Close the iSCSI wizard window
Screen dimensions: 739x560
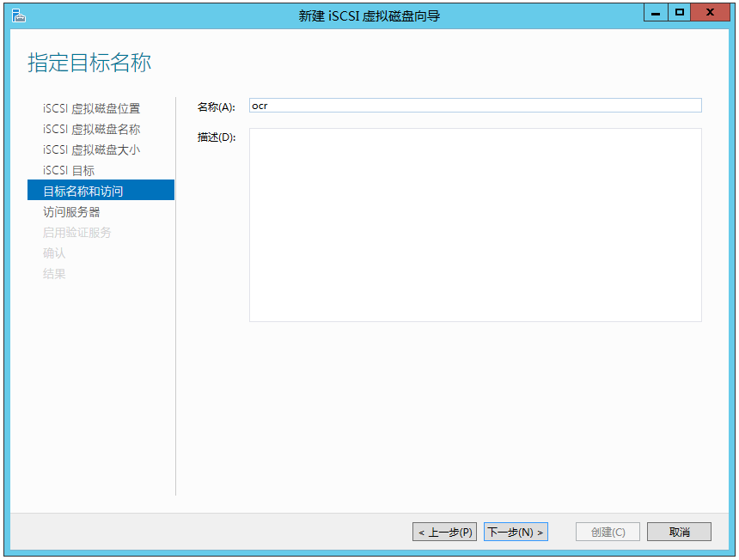click(x=710, y=13)
